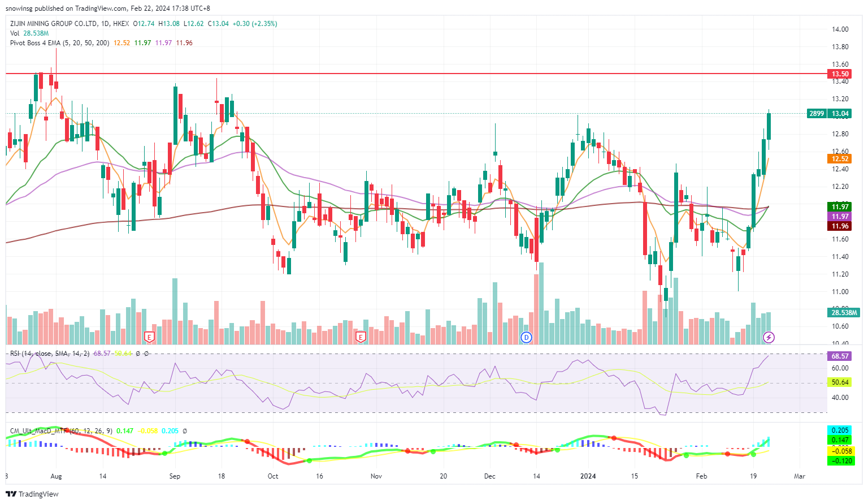Click the 'Sep' time axis label
Image resolution: width=868 pixels, height=504 pixels.
point(175,476)
